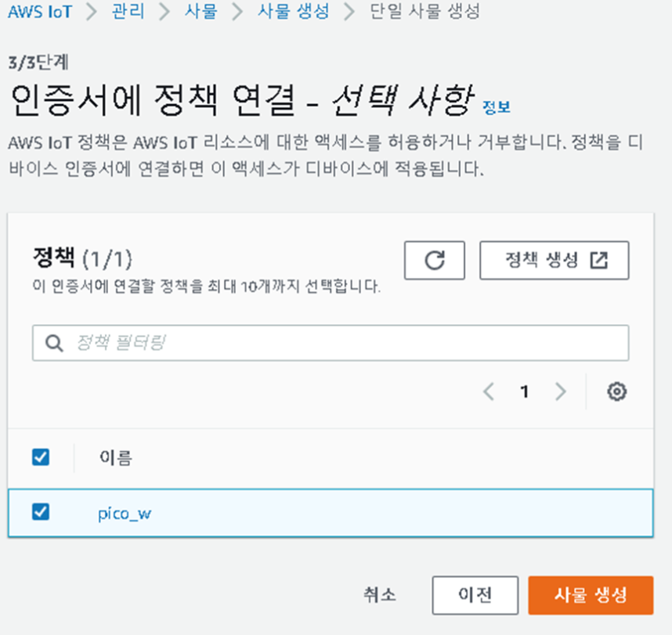This screenshot has height=635, width=672.
Task: Toggle the select-all checkbox beside 이름
Action: (x=41, y=456)
